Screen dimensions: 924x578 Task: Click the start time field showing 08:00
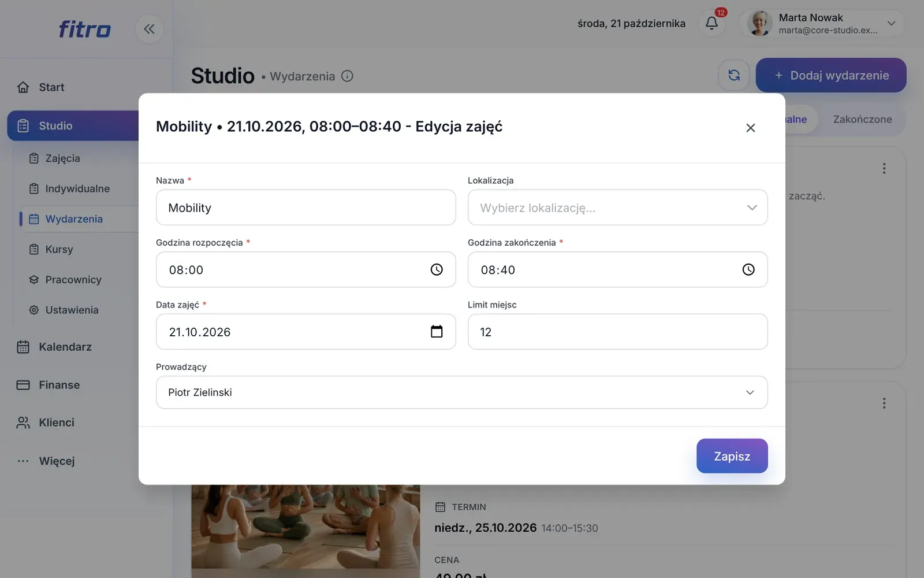point(305,269)
